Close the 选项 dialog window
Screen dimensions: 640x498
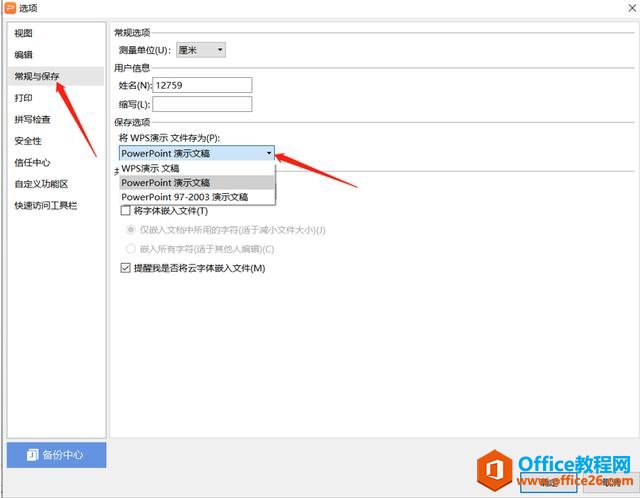click(632, 8)
